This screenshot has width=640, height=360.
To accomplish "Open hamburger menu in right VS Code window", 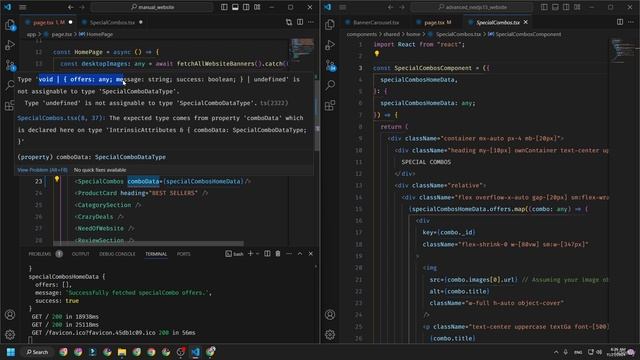I will 343,7.
